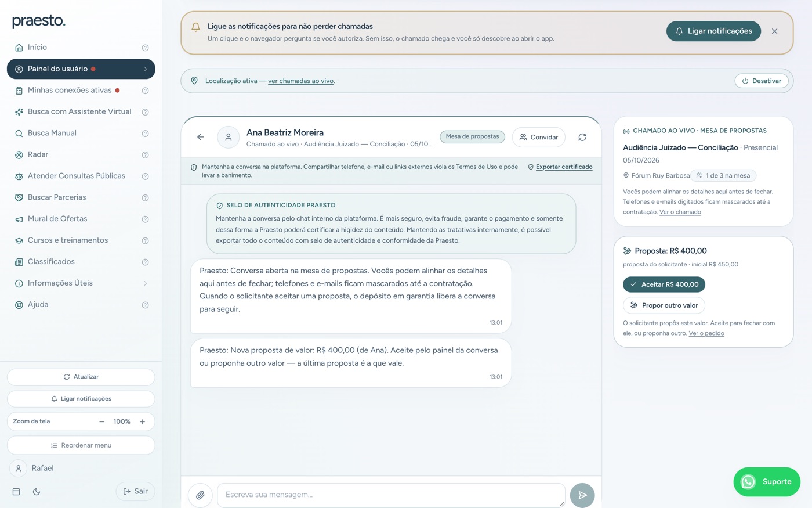812x508 pixels.
Task: Open help icon next to Classificados
Action: 146,262
